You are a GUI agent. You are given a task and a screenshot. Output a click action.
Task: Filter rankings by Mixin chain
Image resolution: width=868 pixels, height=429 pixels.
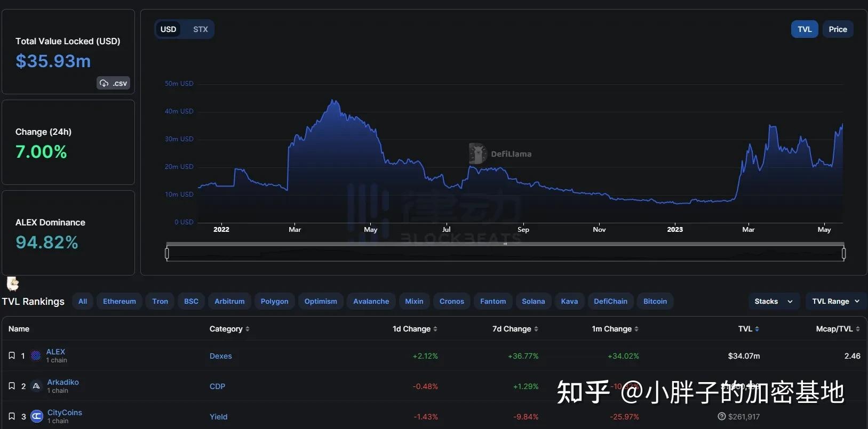[x=414, y=301]
